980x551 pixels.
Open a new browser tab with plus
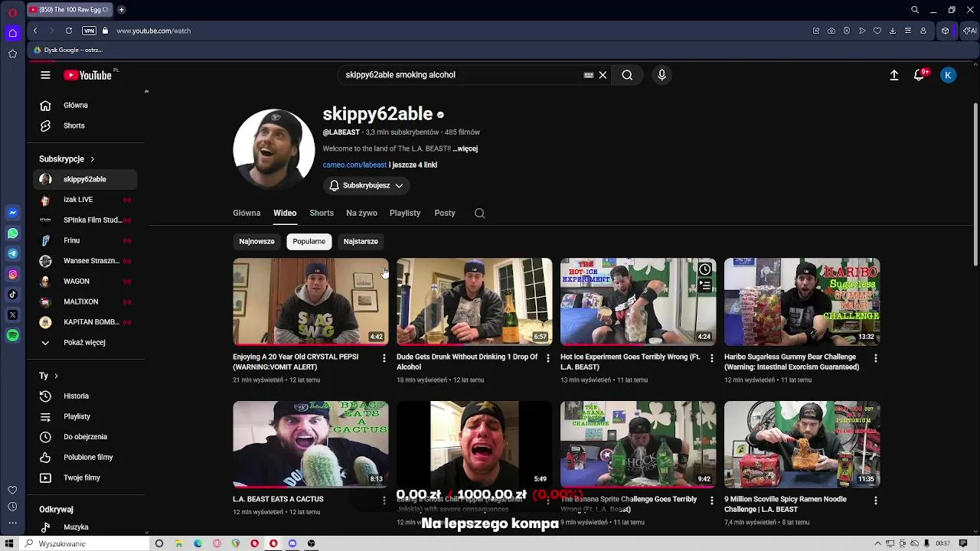tap(121, 10)
